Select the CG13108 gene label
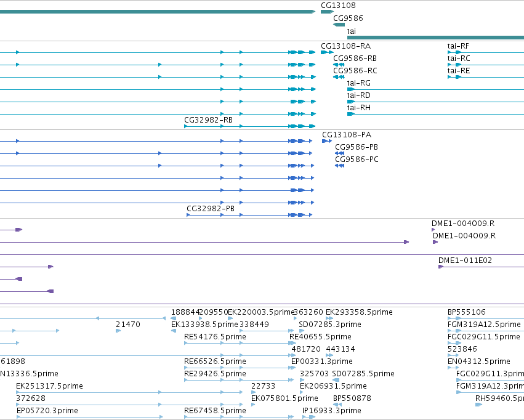The height and width of the screenshot is (420, 524). coord(338,6)
